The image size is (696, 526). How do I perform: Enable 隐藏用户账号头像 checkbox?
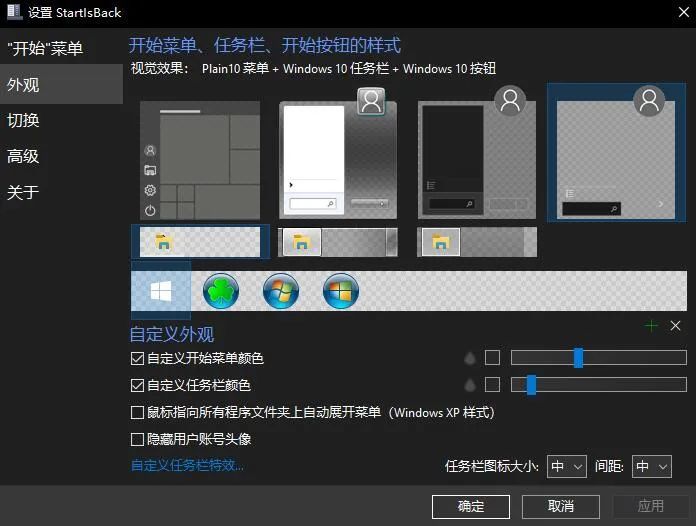coord(137,439)
